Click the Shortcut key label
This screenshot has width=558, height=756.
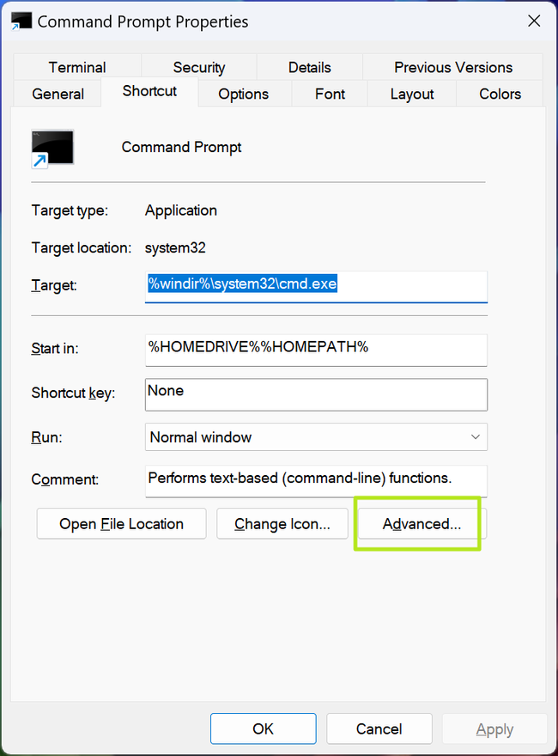tap(73, 393)
